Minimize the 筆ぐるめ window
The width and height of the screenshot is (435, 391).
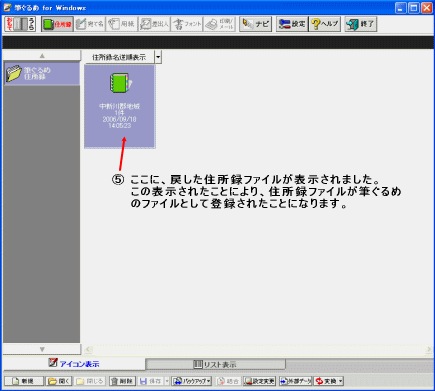(x=400, y=8)
